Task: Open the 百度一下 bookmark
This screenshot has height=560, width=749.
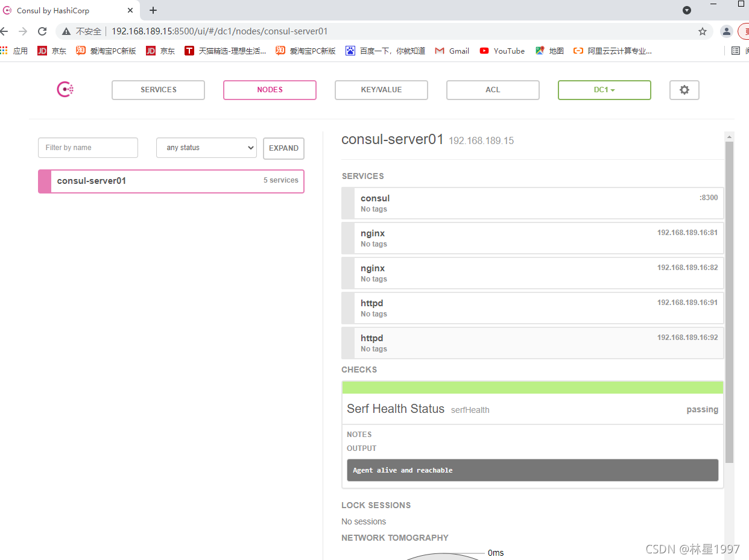Action: coord(385,51)
